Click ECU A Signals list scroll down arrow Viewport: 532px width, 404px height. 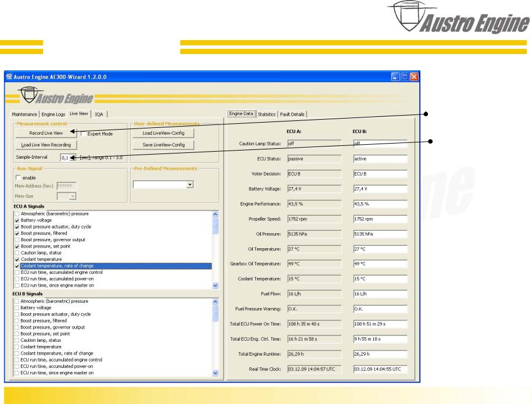pyautogui.click(x=215, y=285)
